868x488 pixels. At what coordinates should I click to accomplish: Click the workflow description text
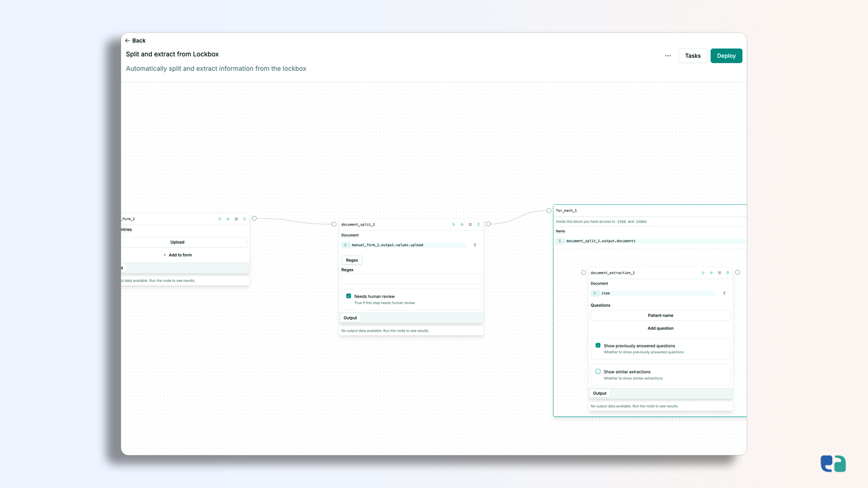coord(216,69)
